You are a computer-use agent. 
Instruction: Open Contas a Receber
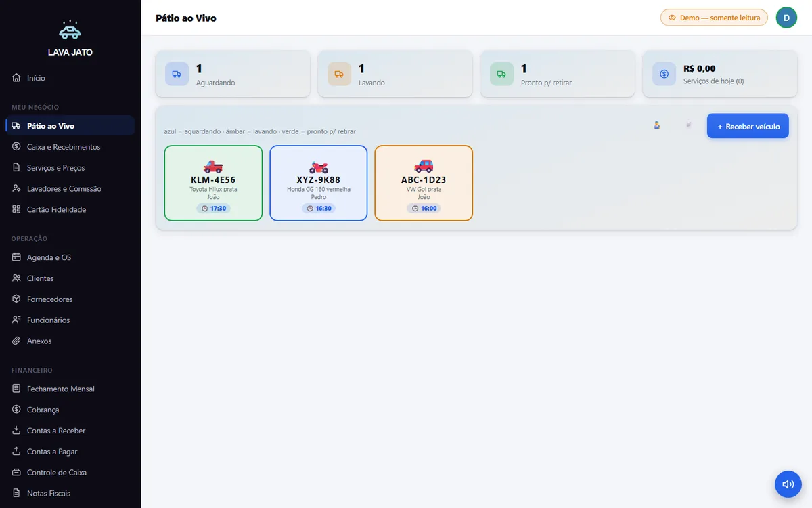[x=70, y=431]
